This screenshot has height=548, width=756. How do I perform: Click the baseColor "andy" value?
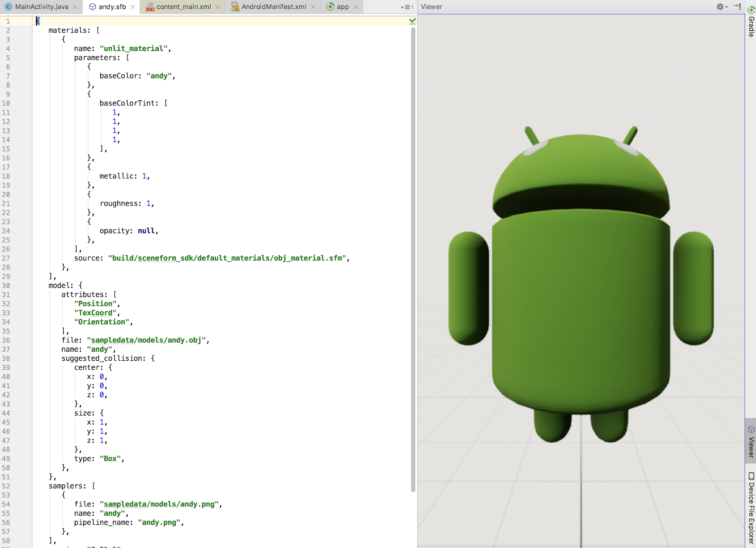(x=159, y=76)
